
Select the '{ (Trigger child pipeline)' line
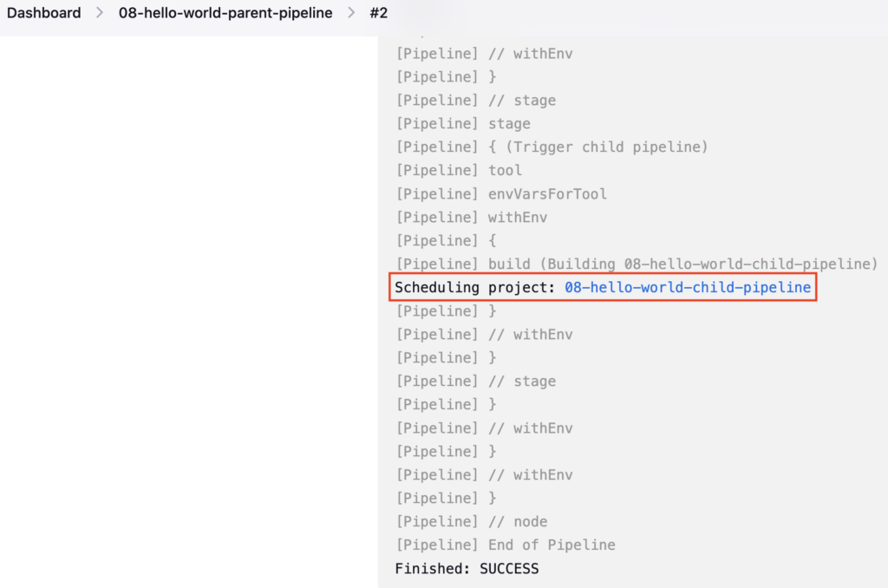tap(552, 147)
